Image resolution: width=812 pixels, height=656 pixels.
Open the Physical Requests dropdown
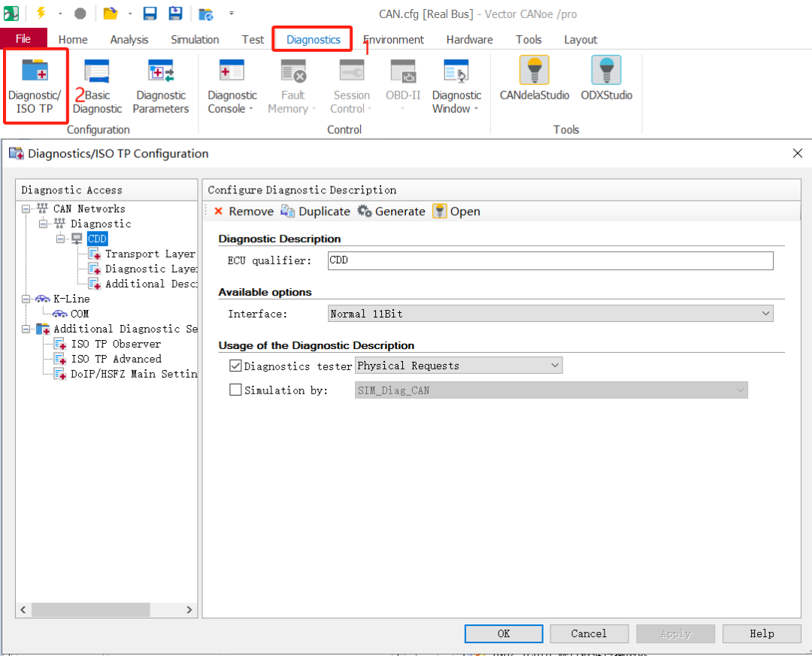[459, 366]
